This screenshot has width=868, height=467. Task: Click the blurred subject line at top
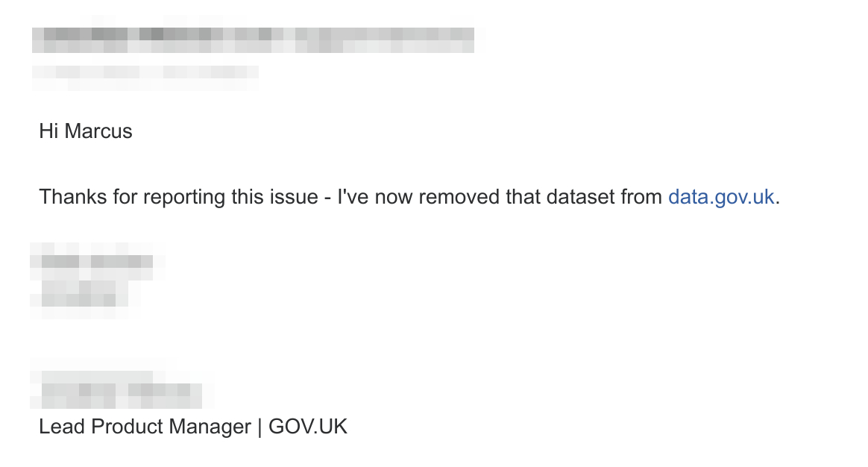(254, 40)
